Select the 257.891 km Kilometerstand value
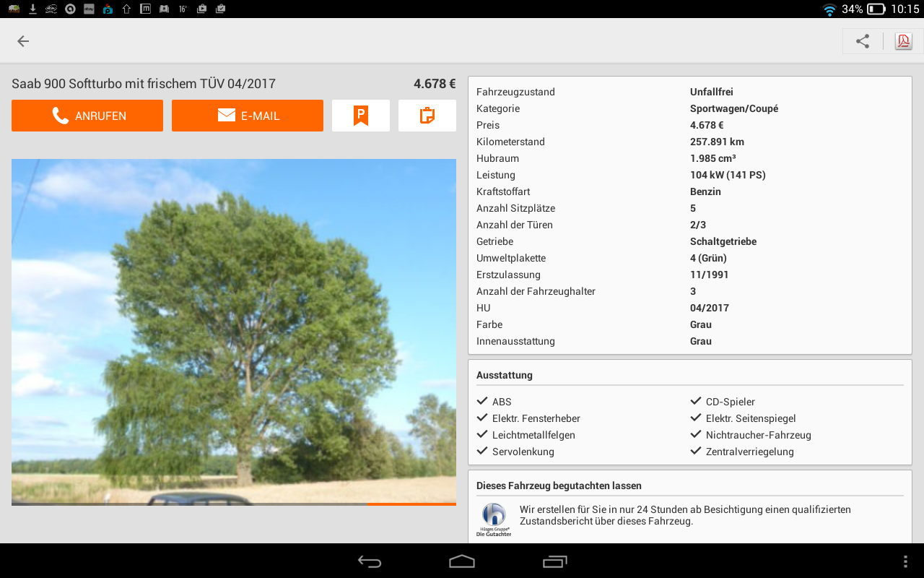 (x=717, y=142)
